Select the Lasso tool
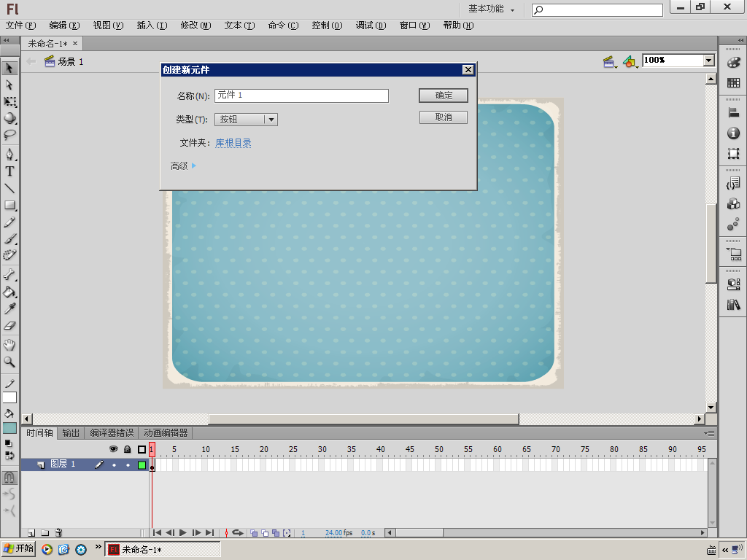The height and width of the screenshot is (560, 747). (x=9, y=135)
